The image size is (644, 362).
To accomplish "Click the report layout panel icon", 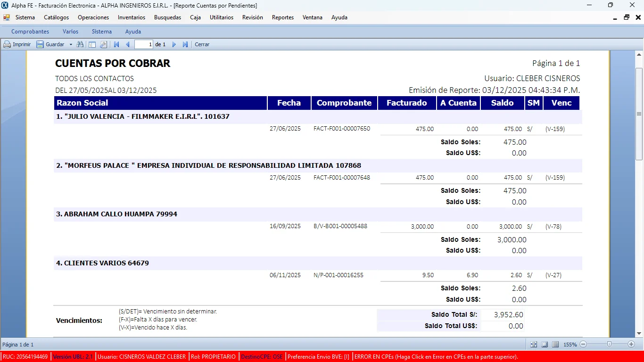I will point(92,44).
